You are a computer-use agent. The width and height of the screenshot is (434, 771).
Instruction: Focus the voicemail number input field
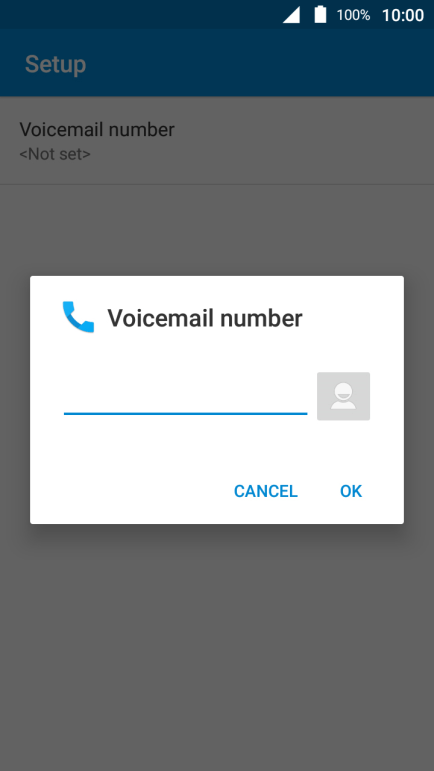(x=185, y=397)
